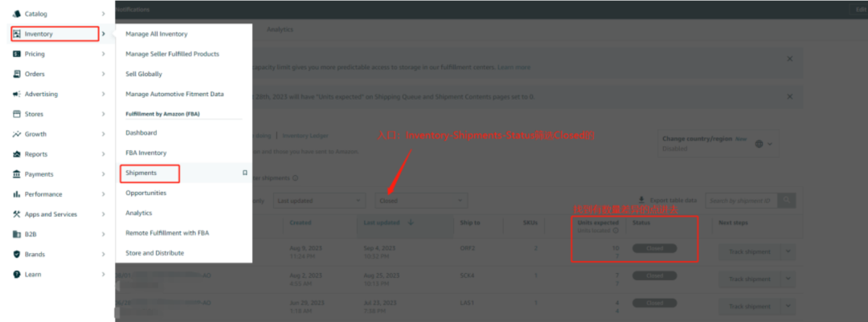868x322 pixels.
Task: Open the Last updated sort dropdown
Action: pyautogui.click(x=318, y=200)
